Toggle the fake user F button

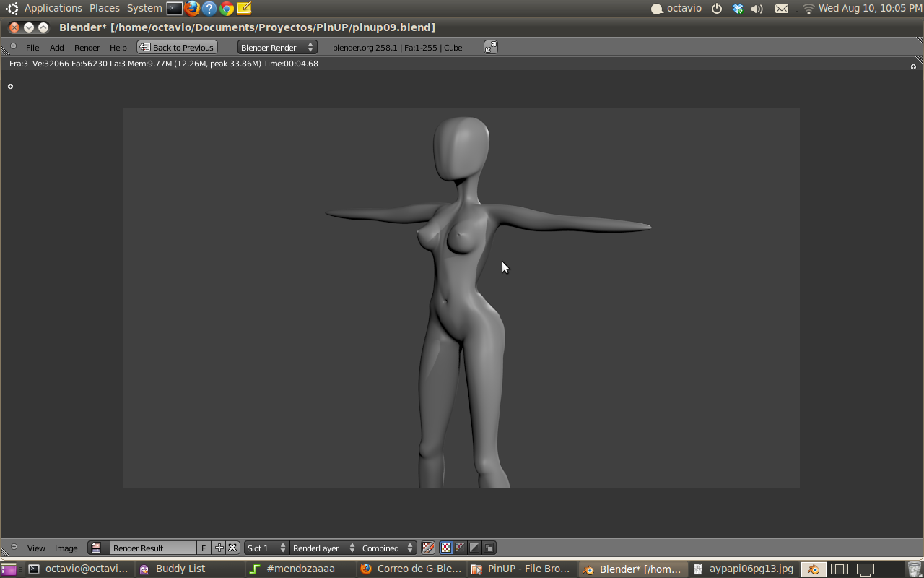coord(204,548)
